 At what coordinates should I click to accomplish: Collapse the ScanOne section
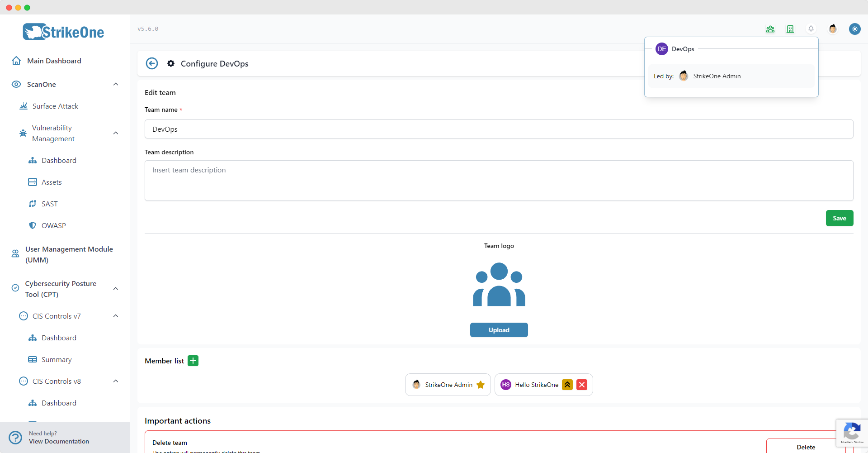coord(116,84)
